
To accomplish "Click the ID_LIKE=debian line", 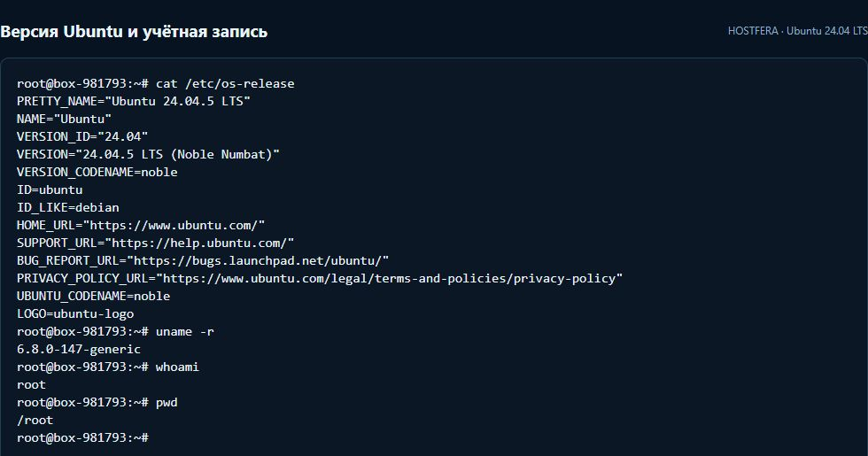I will 67,207.
